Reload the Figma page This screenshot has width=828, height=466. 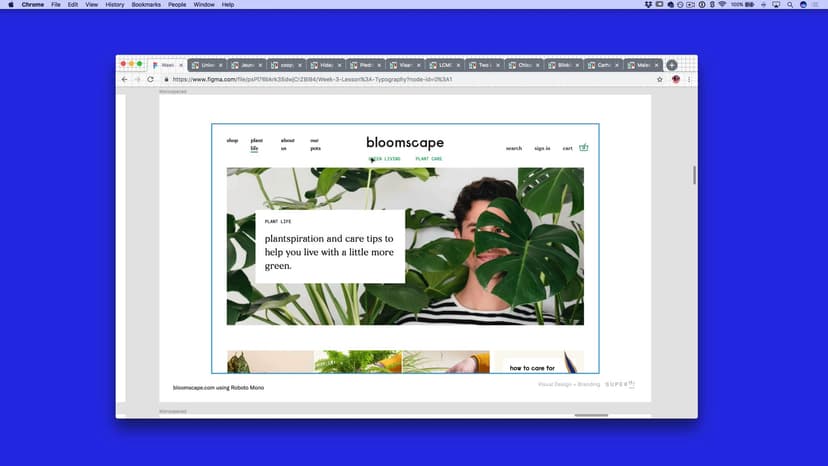click(150, 79)
